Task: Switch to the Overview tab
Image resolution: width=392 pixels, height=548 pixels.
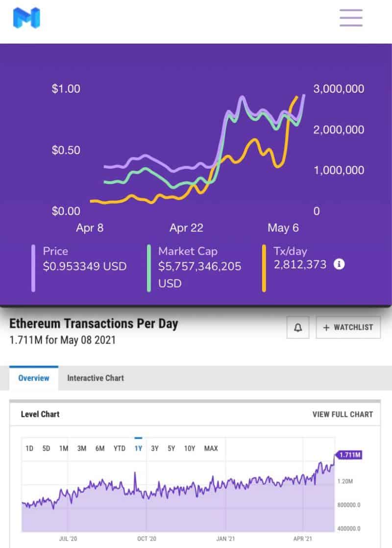Action: [x=34, y=378]
